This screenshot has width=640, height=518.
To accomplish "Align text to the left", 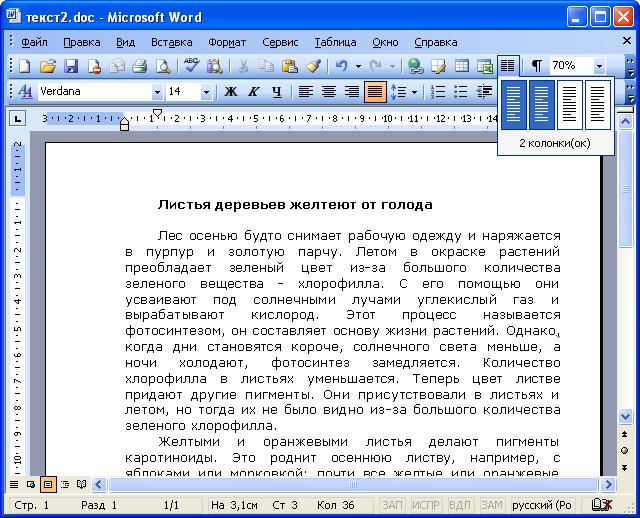I will [305, 92].
